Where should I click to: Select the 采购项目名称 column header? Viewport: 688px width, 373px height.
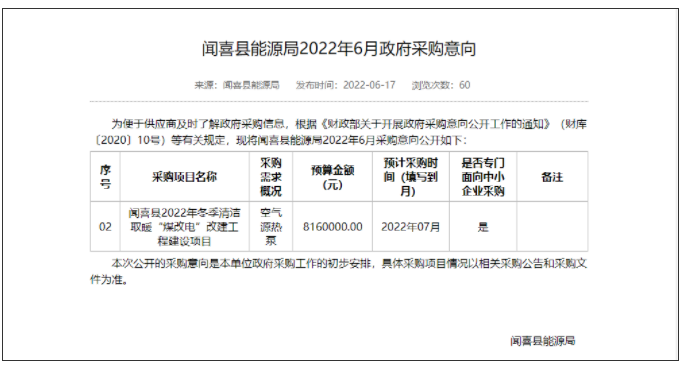[x=185, y=177]
